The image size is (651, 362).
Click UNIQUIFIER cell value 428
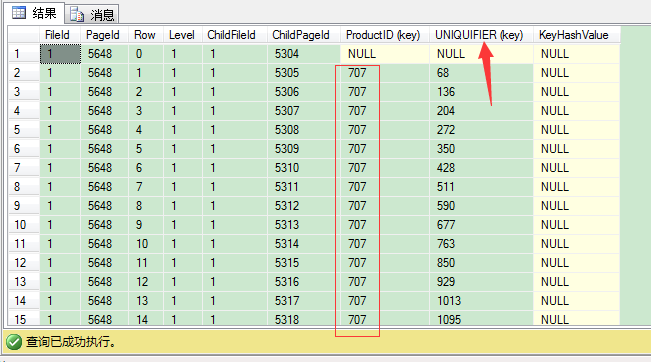point(481,168)
